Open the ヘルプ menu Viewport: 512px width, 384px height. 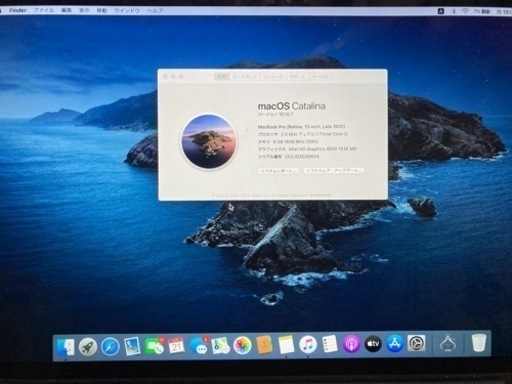155,10
